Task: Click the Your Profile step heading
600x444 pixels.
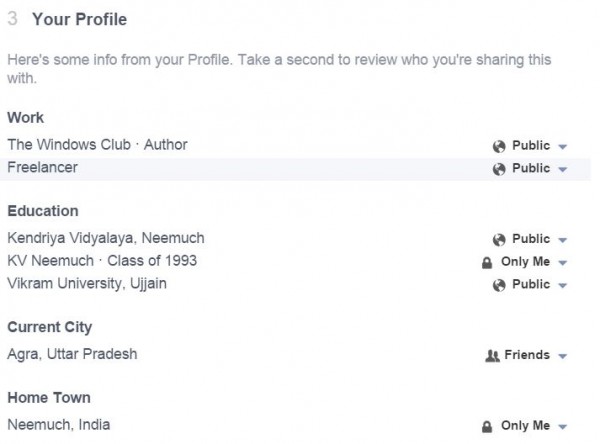Action: click(79, 19)
